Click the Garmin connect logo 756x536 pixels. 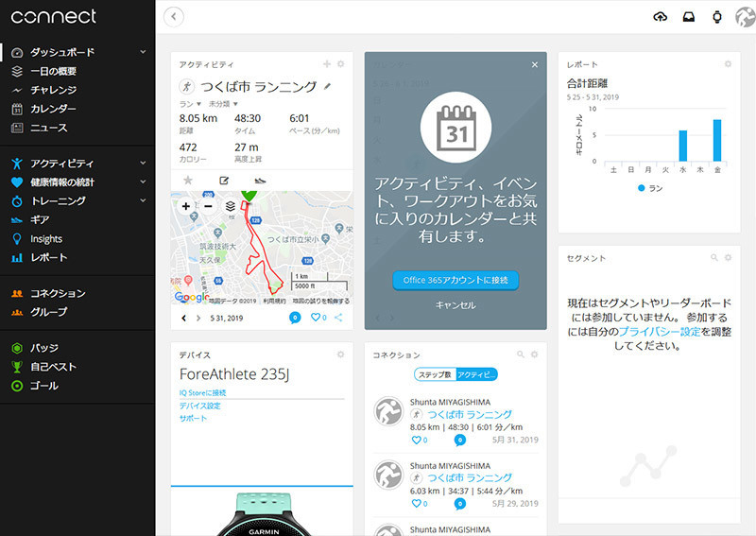[54, 17]
